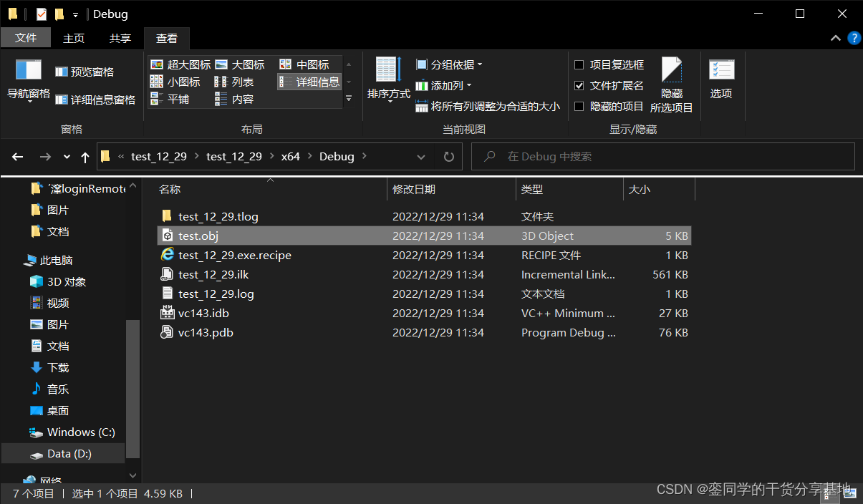Screen dimensions: 863x504
Task: Click the New folder quick access icon
Action: [x=59, y=14]
